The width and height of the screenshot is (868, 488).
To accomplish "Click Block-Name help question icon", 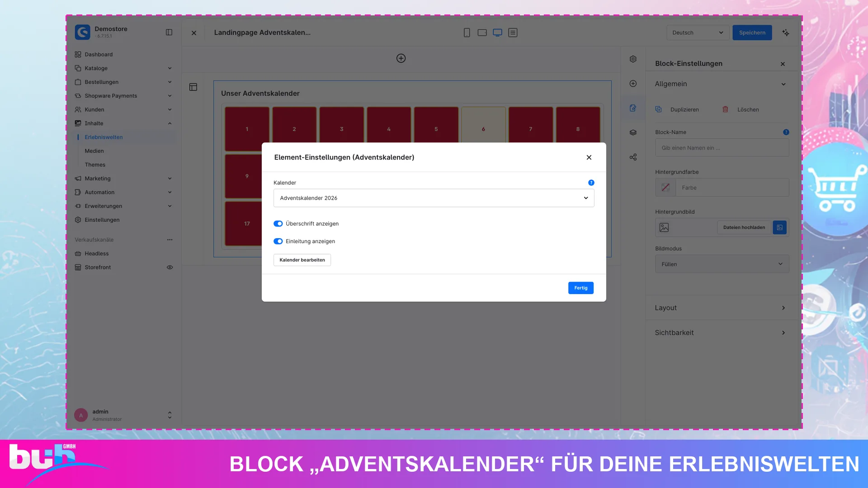I will pos(786,132).
